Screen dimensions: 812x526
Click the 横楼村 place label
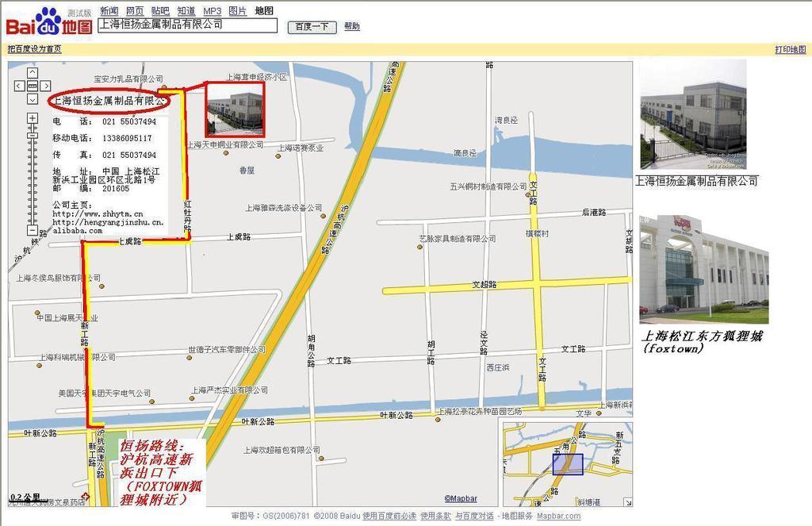[537, 234]
